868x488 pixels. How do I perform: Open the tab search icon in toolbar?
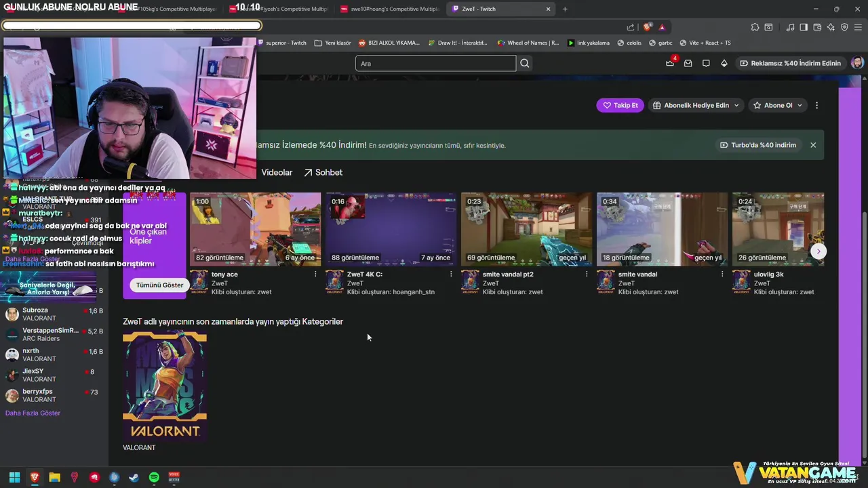click(768, 27)
